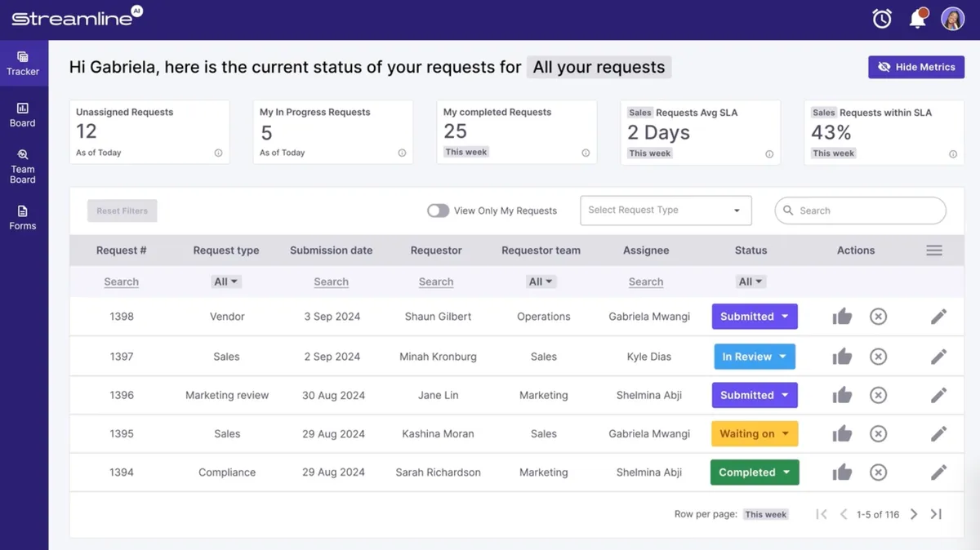Cancel request 1396 with the X icon
This screenshot has width=980, height=550.
pyautogui.click(x=878, y=395)
